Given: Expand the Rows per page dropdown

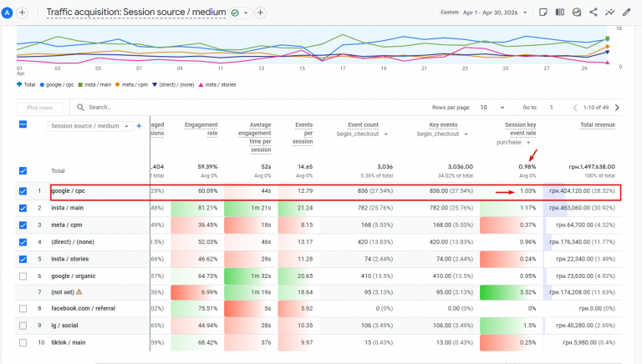Looking at the screenshot, I should tap(492, 108).
